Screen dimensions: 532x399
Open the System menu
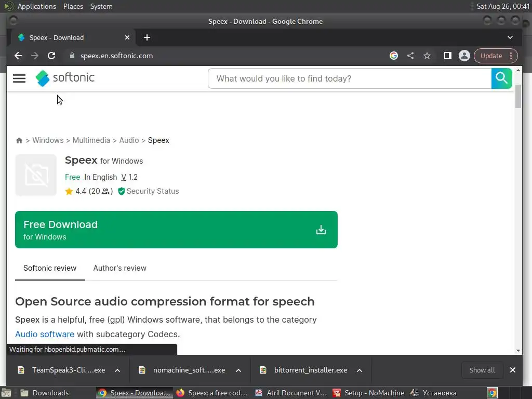(x=101, y=6)
